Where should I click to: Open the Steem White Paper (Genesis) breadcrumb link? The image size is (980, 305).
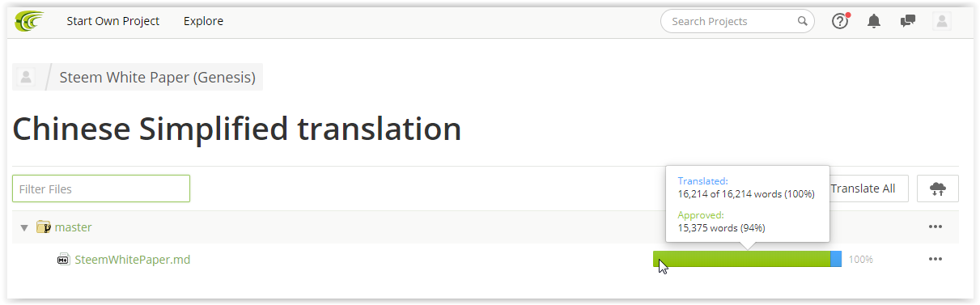[x=158, y=78]
